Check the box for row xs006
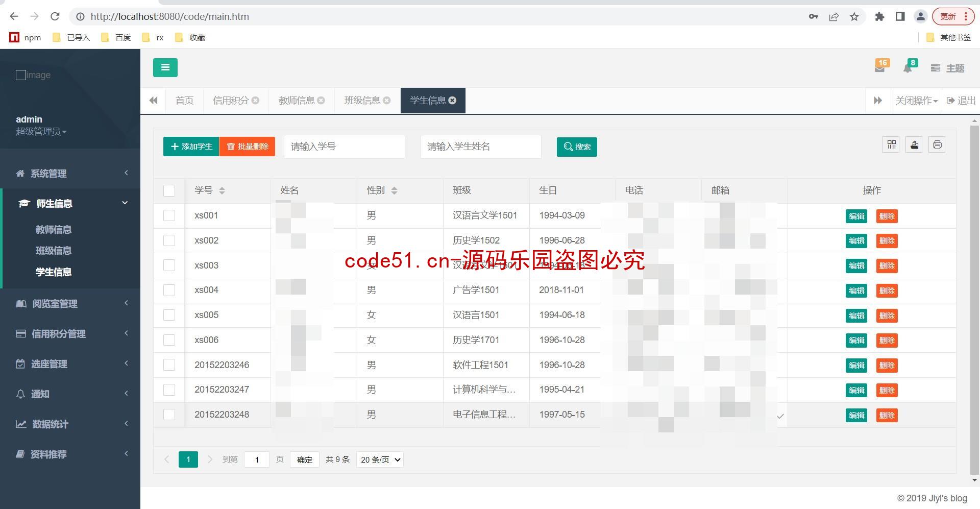Viewport: 980px width, 509px height. tap(169, 340)
